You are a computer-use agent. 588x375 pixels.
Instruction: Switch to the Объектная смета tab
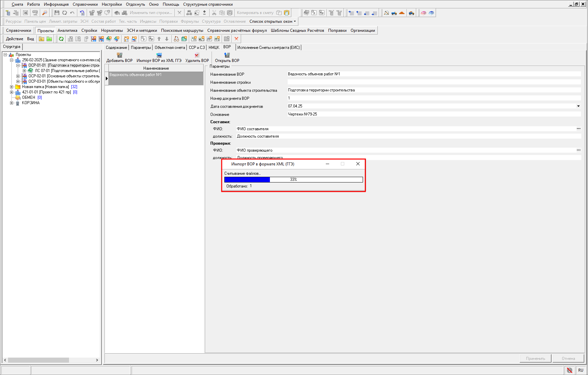[170, 48]
